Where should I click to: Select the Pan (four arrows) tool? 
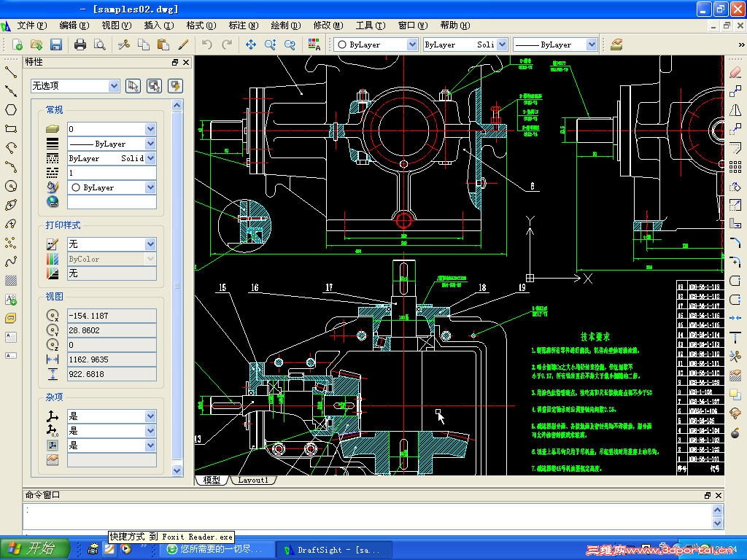click(x=251, y=44)
